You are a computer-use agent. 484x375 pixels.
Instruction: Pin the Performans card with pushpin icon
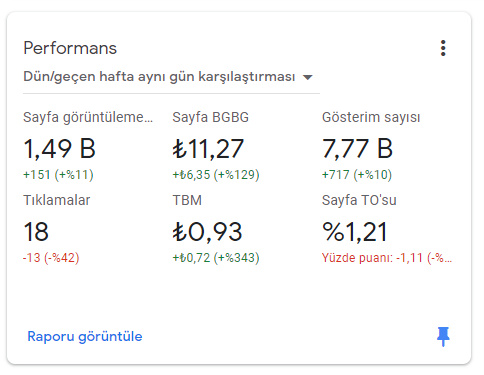point(443,337)
